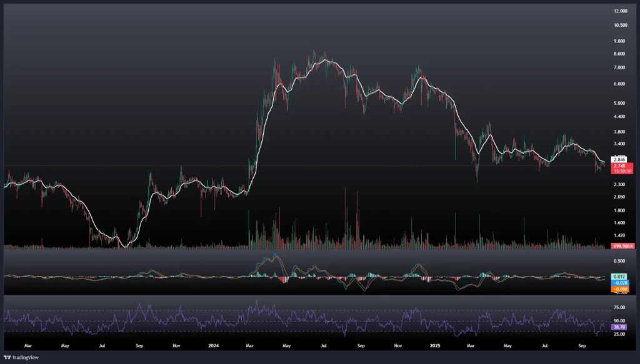Click the TradingView logo icon
The height and width of the screenshot is (364, 640).
tap(9, 357)
